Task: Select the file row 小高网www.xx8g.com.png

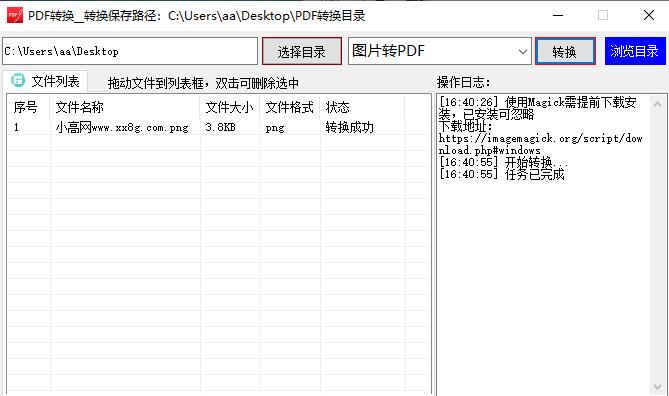Action: [219, 127]
